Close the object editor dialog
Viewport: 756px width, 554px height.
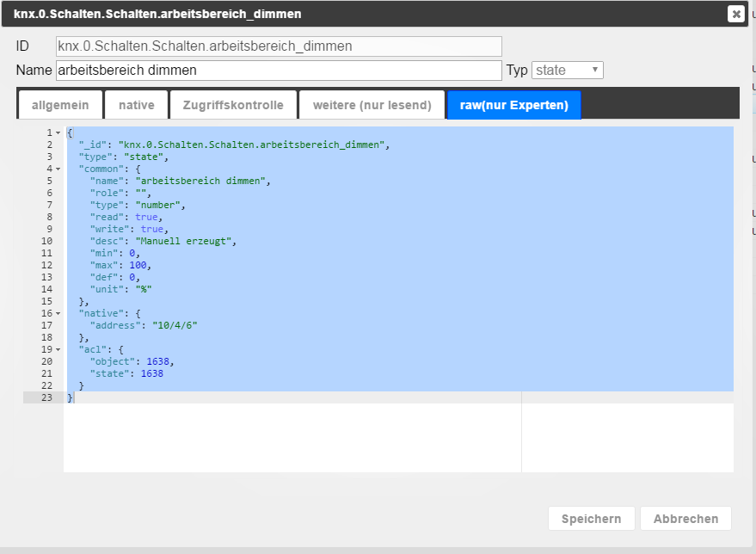735,14
